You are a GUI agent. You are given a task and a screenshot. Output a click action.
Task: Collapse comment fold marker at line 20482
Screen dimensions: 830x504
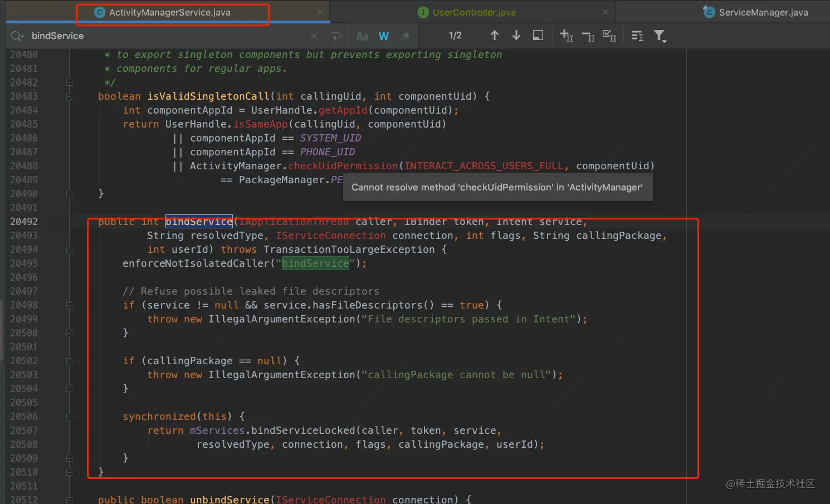(69, 82)
